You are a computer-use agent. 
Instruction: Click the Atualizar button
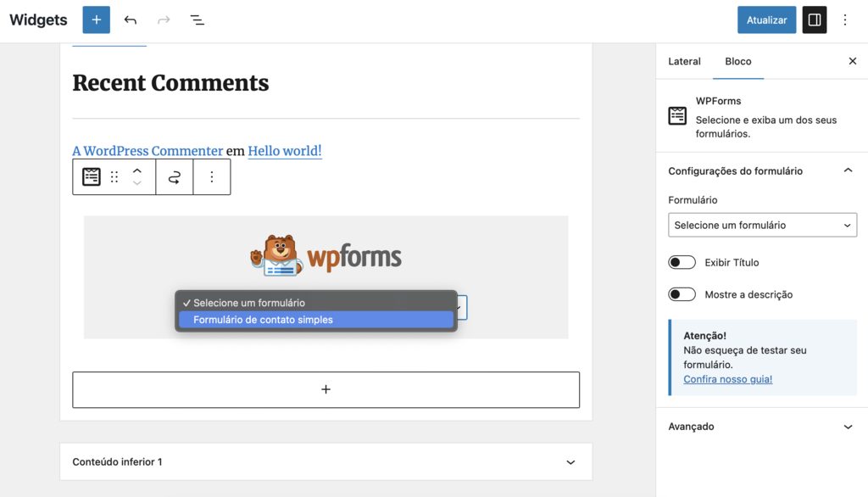(766, 19)
